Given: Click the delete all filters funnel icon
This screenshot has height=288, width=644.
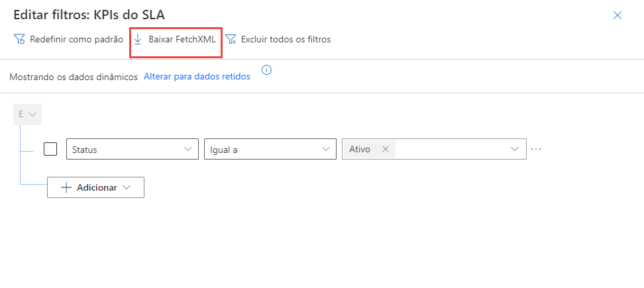Looking at the screenshot, I should point(231,40).
